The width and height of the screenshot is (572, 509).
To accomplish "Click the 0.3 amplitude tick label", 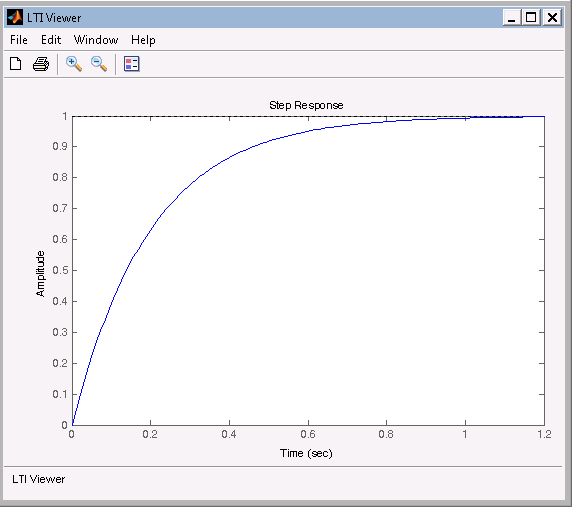I will [60, 332].
